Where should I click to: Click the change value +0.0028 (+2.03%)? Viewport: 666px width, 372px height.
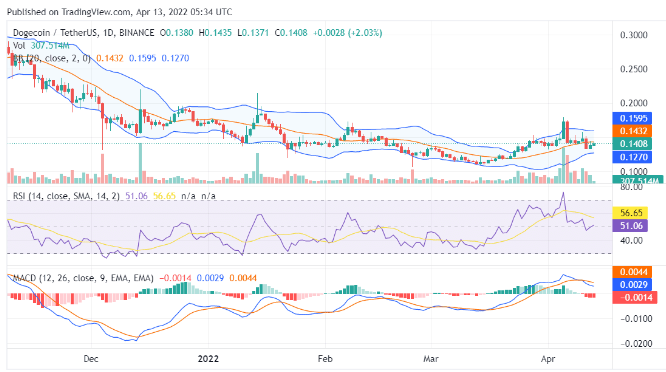347,33
